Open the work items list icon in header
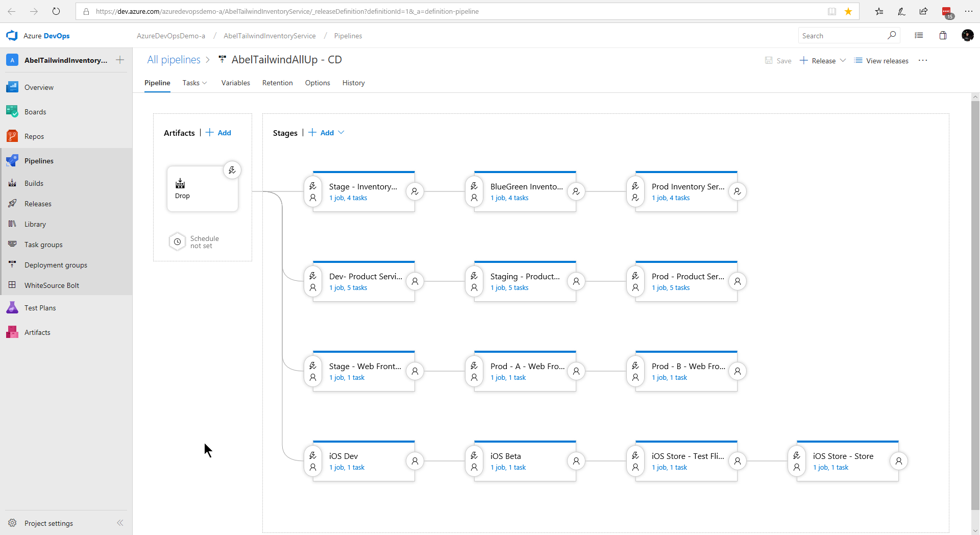The height and width of the screenshot is (535, 980). (x=919, y=36)
